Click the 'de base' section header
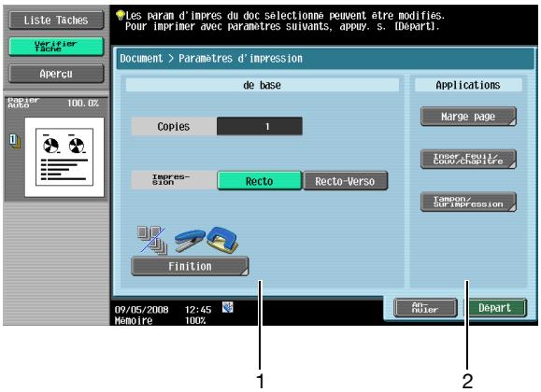This screenshot has width=541, height=392. tap(263, 85)
